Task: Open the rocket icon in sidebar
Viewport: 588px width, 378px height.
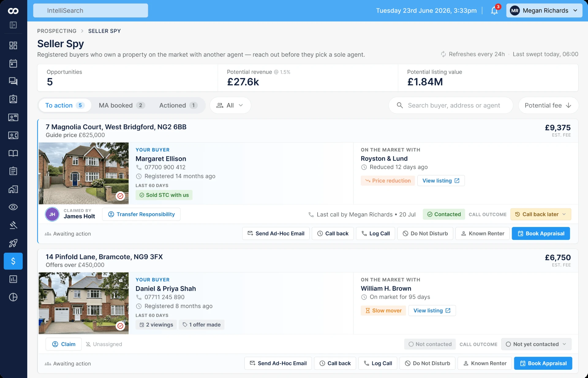Action: tap(13, 243)
